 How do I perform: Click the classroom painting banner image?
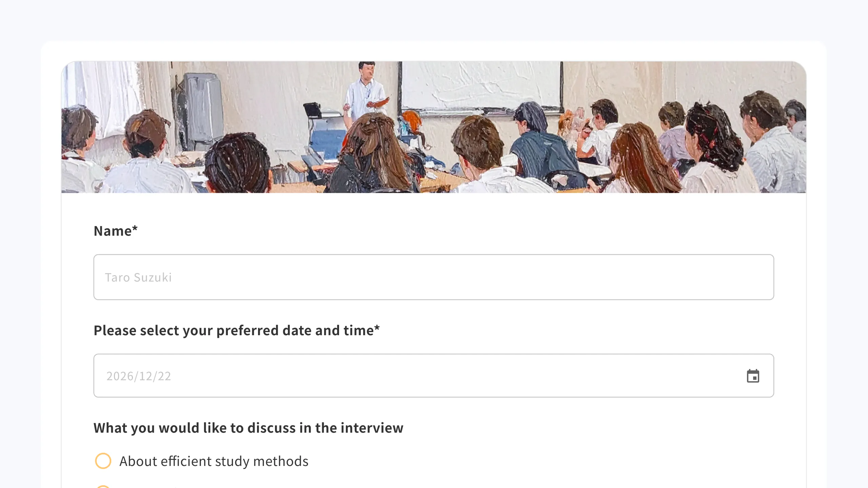point(433,127)
